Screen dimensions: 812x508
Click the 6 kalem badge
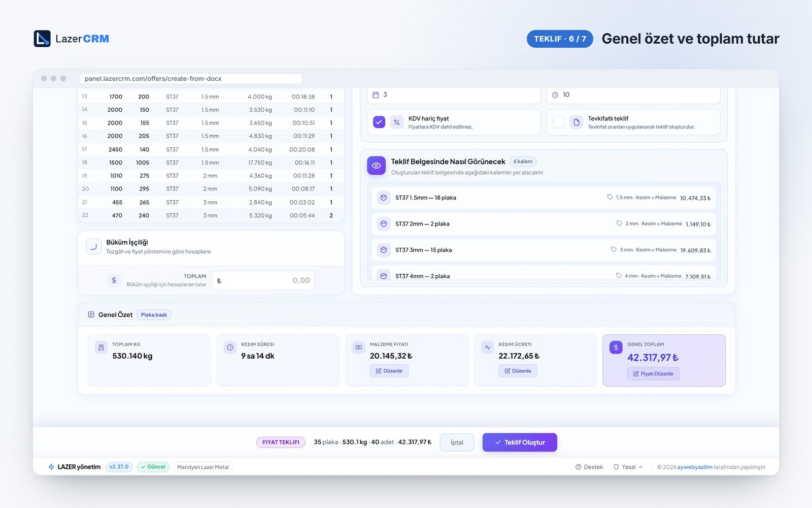[x=523, y=162]
